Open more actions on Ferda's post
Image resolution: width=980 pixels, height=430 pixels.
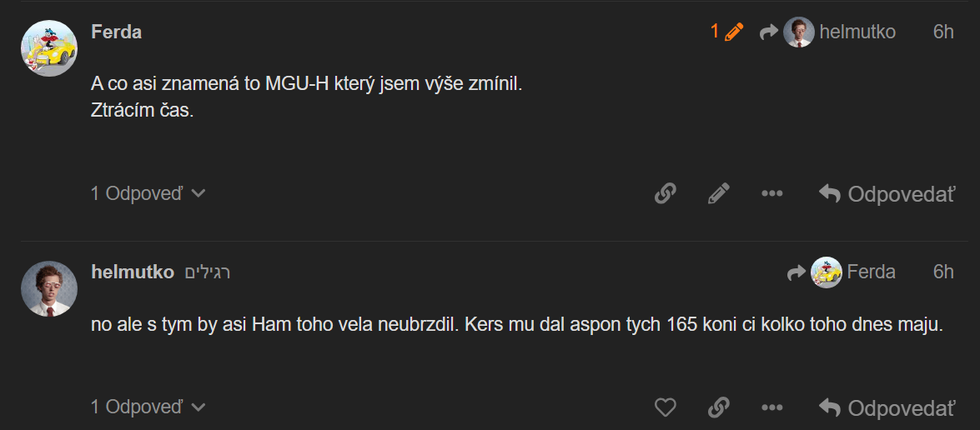771,194
